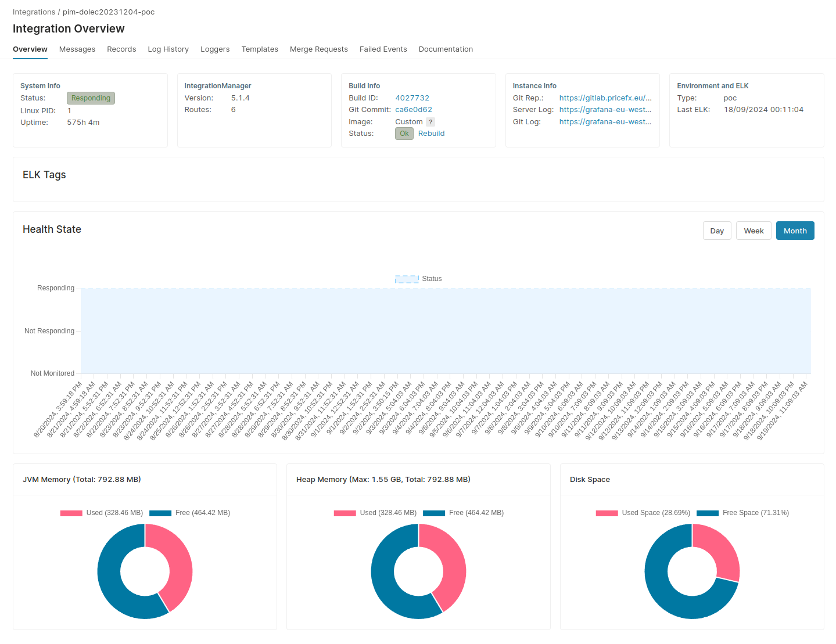Select the Documentation tab
Screen dimensions: 836x644
(x=446, y=49)
